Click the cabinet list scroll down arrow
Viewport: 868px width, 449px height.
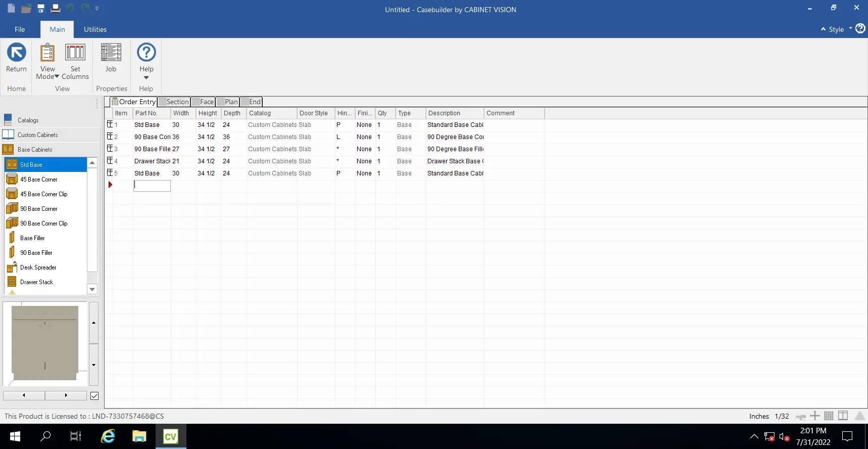[x=92, y=289]
